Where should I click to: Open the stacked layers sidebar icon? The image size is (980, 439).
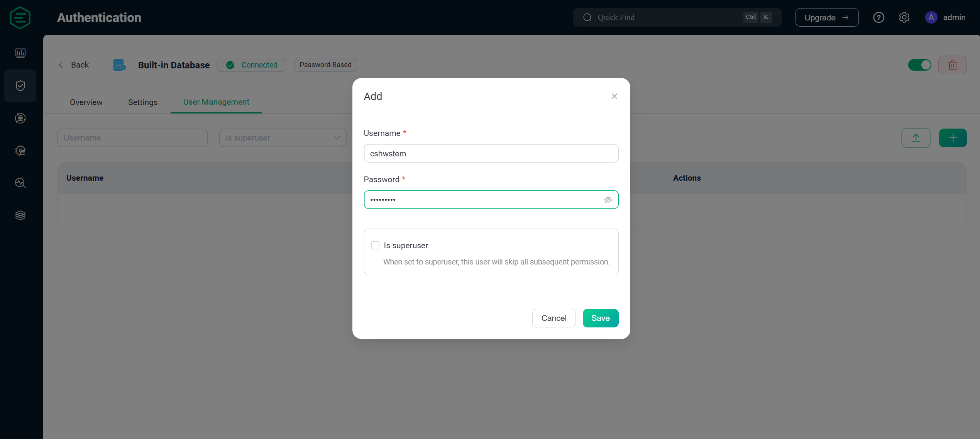(20, 215)
